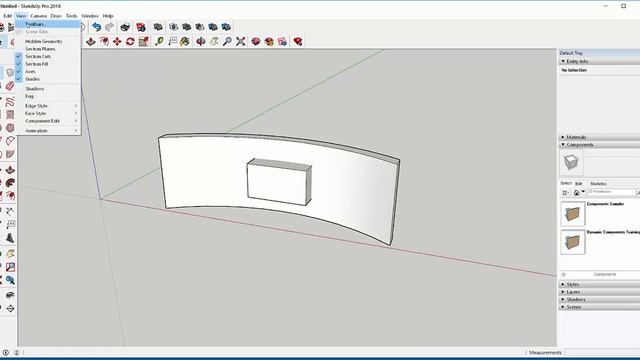Switch to Statistics tab in Components

[x=598, y=184]
